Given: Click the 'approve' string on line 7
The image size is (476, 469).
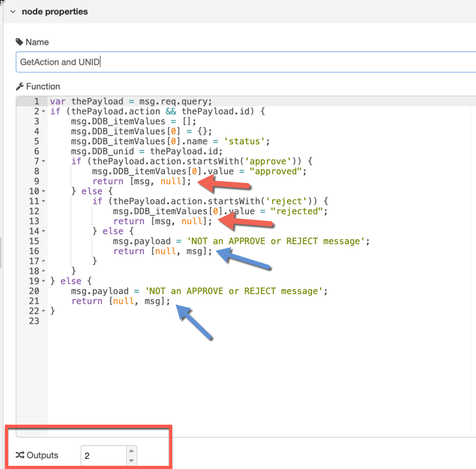Looking at the screenshot, I should point(268,161).
